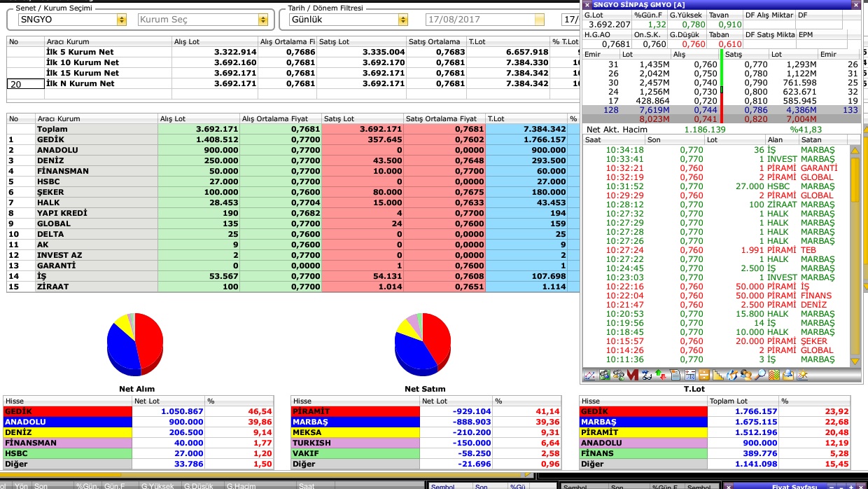
Task: Click the blue table grid icon in the SNGYO toolbar
Action: coord(689,376)
